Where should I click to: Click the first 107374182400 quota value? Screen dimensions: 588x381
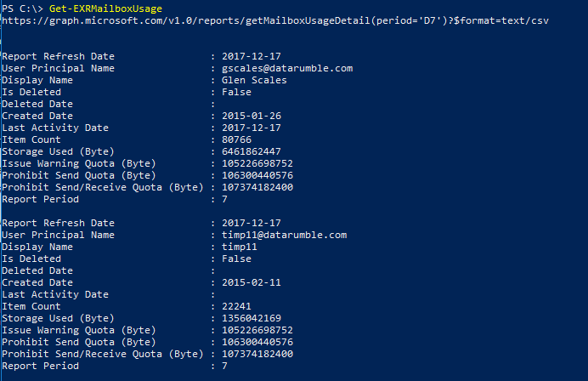coord(257,187)
